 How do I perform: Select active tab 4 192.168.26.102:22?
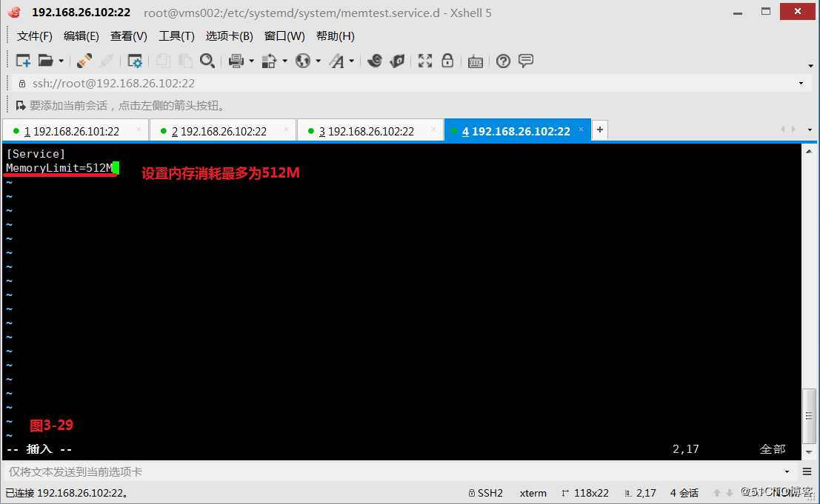[516, 132]
